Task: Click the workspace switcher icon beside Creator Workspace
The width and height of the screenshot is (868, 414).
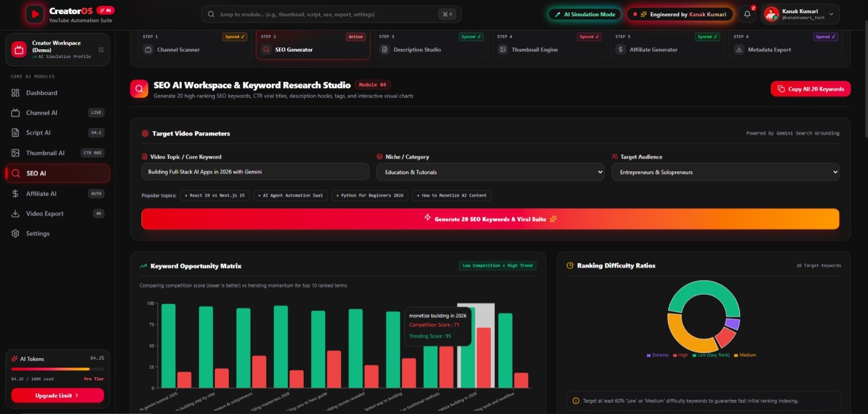Action: [101, 50]
